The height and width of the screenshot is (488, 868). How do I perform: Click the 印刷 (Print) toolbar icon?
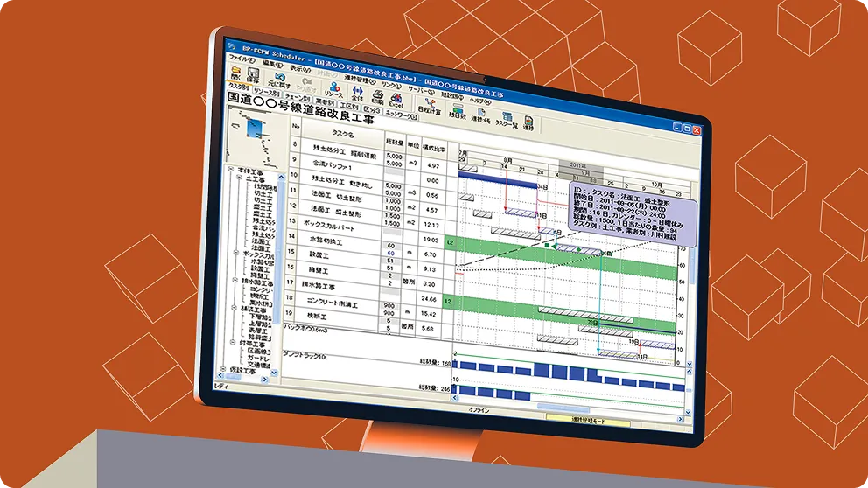click(377, 94)
